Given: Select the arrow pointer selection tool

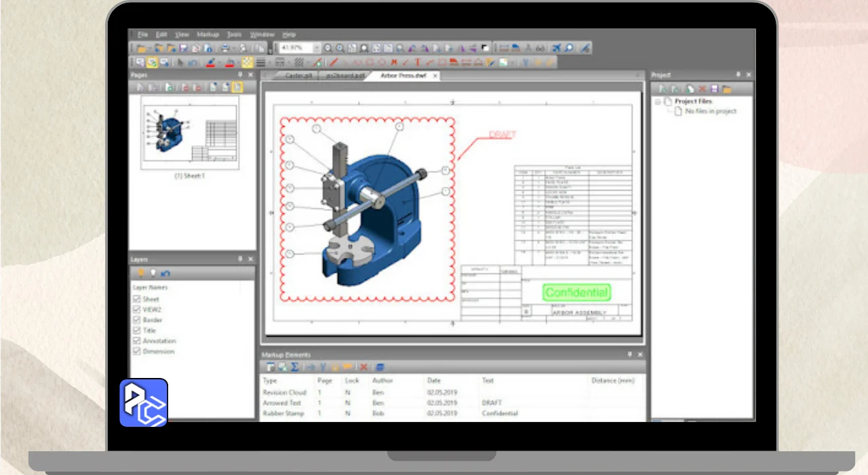Looking at the screenshot, I should click(x=181, y=62).
